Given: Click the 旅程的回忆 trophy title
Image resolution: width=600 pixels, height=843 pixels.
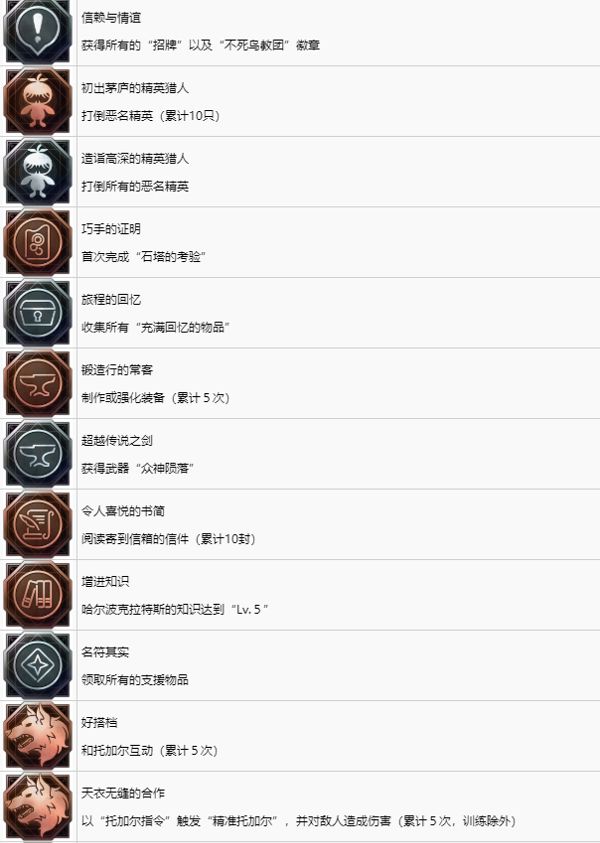Looking at the screenshot, I should pos(111,299).
